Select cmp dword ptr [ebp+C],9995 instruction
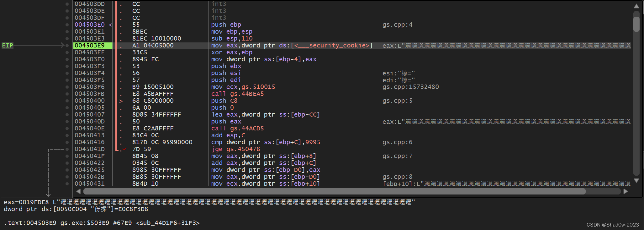This screenshot has width=644, height=230. [x=266, y=142]
